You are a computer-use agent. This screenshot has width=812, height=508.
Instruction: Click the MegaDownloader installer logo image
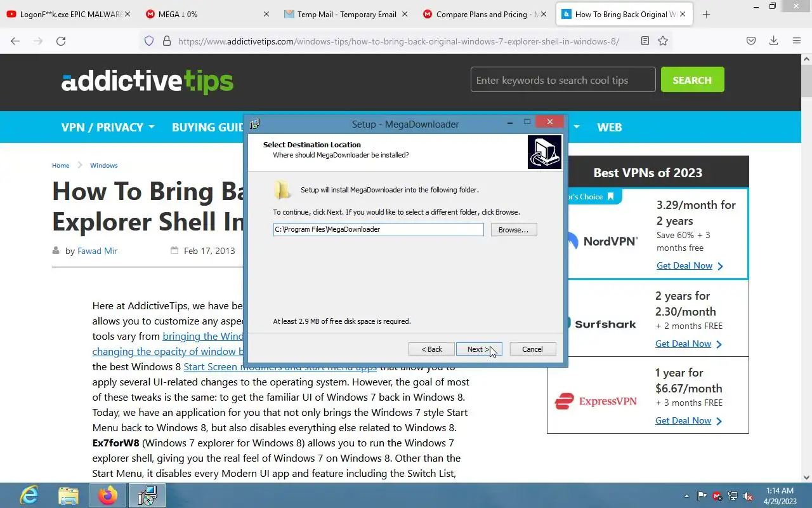544,152
